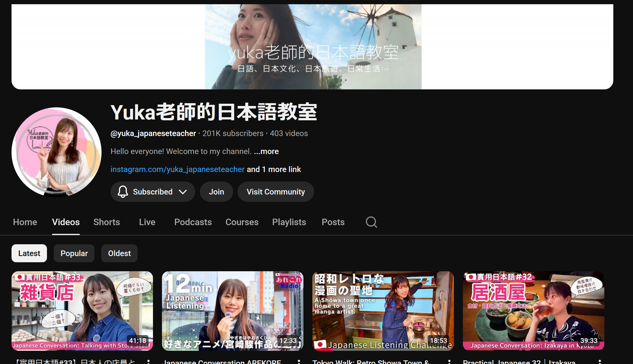Select the Popular sort chip
This screenshot has height=364, width=633.
(74, 253)
